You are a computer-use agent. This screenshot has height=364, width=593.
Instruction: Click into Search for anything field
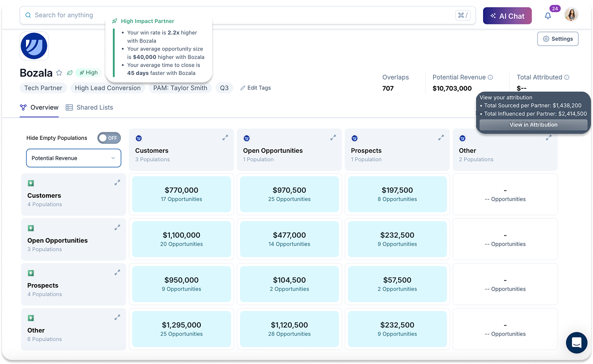click(247, 15)
